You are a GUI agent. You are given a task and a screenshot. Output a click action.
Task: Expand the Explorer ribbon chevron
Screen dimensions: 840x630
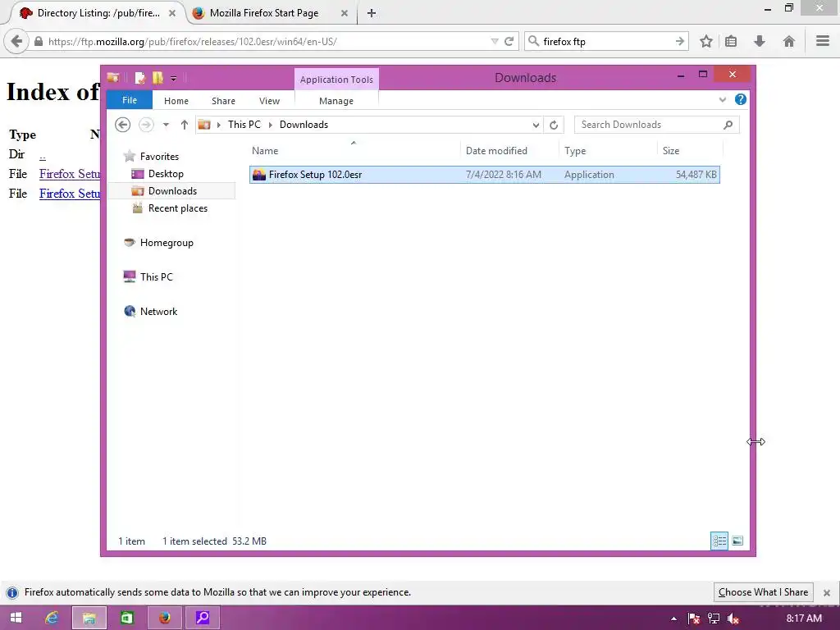coord(723,99)
